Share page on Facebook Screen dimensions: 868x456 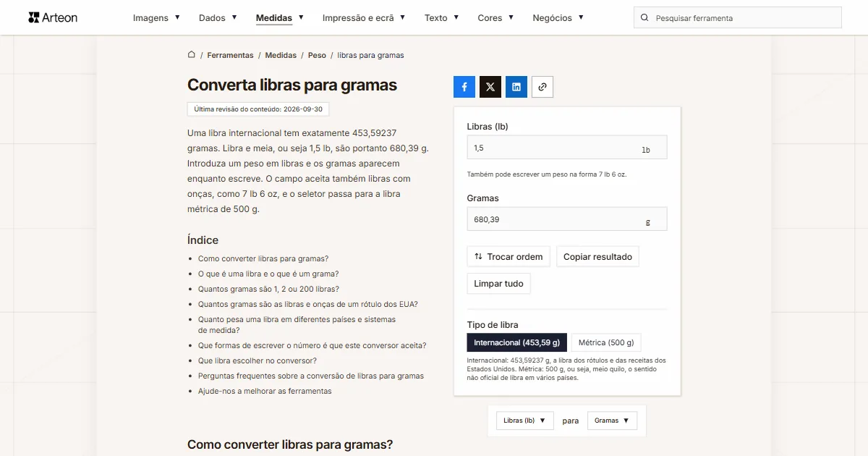coord(464,87)
